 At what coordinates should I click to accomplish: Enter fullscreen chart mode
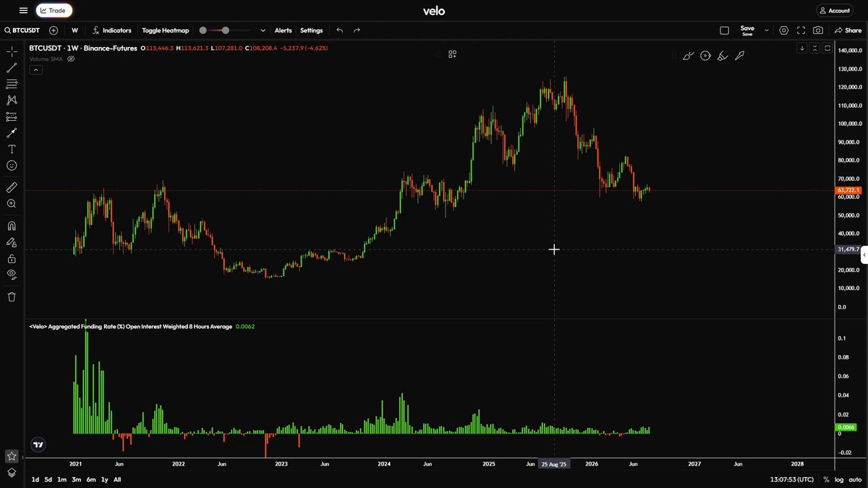point(801,30)
